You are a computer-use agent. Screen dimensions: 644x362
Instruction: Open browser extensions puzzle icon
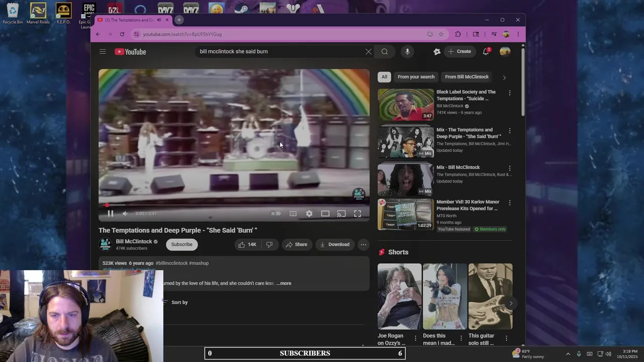[x=458, y=34]
